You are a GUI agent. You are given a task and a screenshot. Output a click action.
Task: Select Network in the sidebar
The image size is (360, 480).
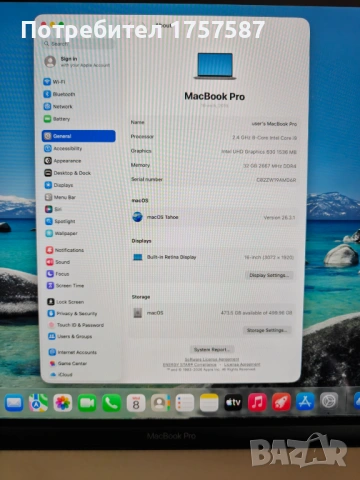[58, 107]
